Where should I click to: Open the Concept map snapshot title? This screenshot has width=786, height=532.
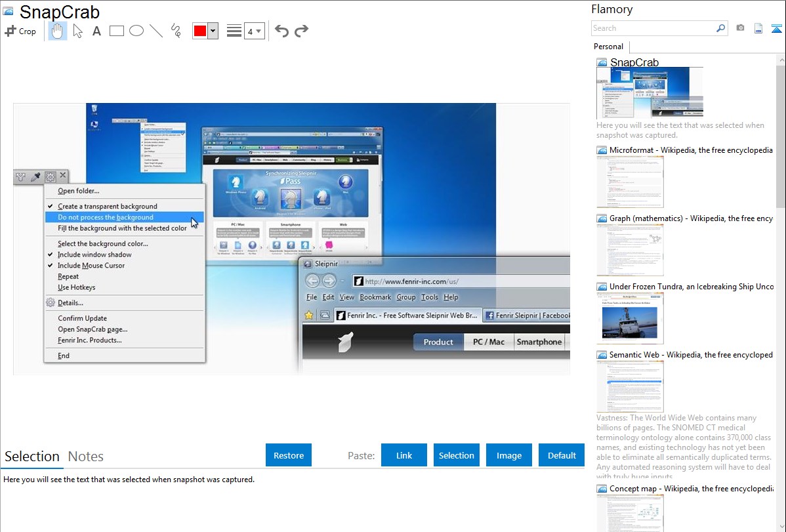(x=691, y=488)
